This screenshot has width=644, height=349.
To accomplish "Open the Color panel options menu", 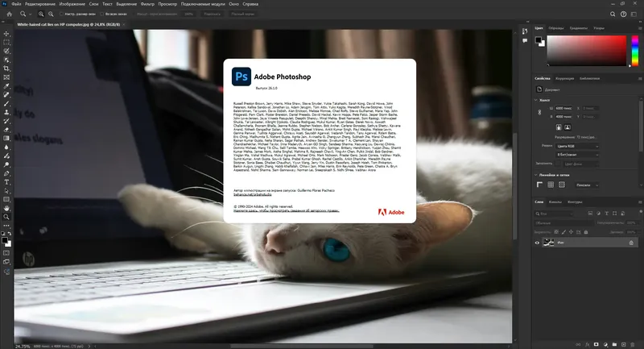I will 640,28.
